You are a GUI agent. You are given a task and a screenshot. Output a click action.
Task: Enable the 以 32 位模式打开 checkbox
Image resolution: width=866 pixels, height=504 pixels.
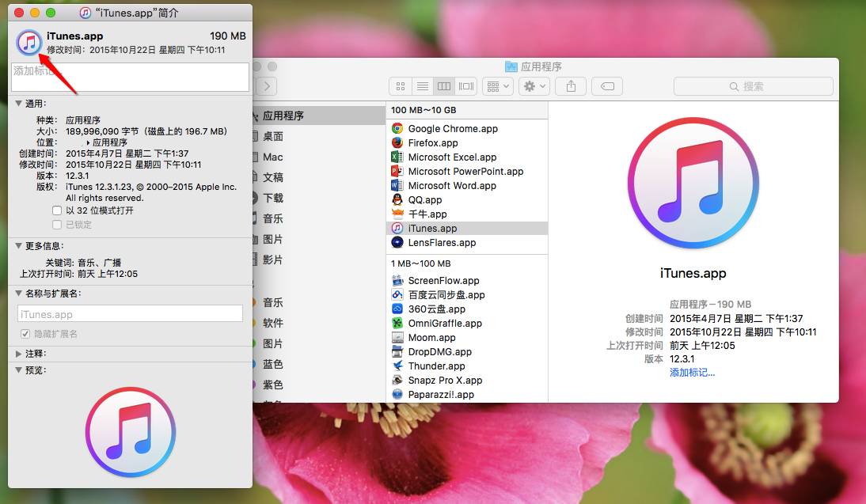pos(57,210)
